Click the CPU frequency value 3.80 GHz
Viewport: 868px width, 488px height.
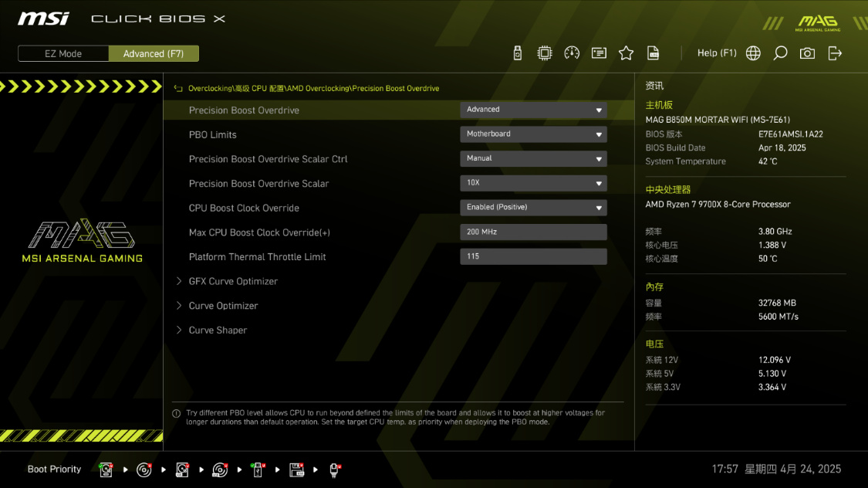[x=775, y=232]
